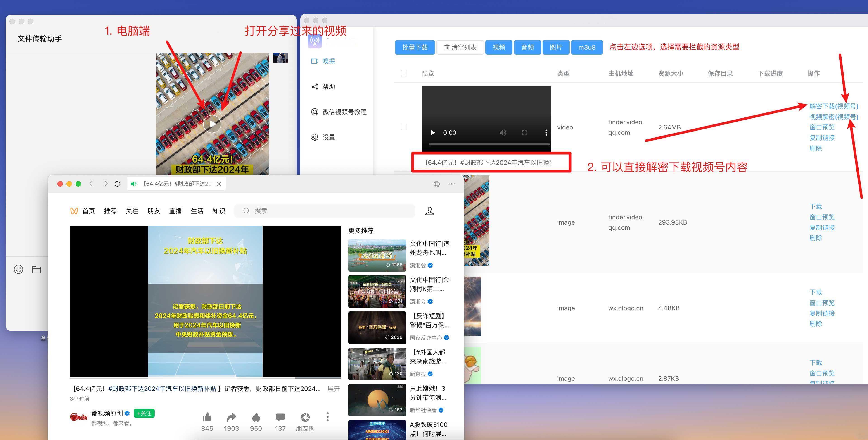The image size is (868, 440).
Task: Toggle the select-all checkbox in the download list
Action: [x=404, y=73]
